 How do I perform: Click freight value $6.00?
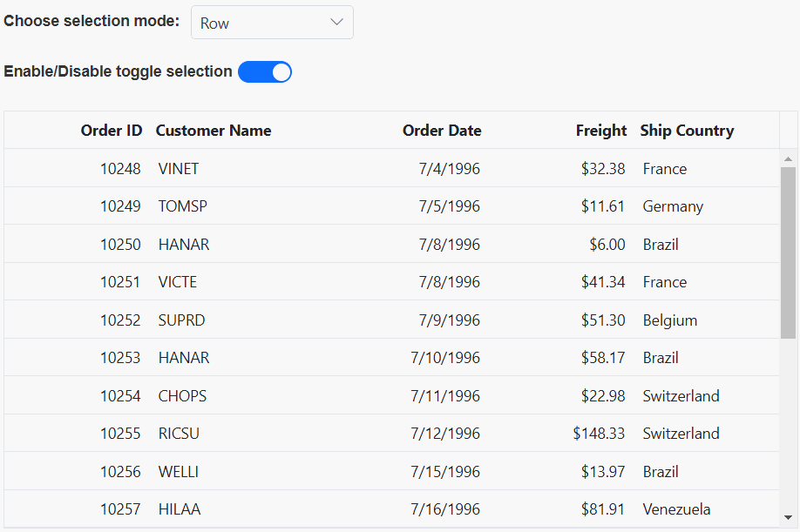(x=607, y=245)
